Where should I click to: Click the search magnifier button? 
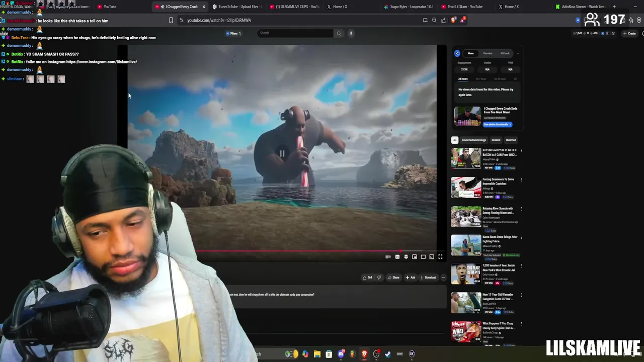(x=339, y=33)
